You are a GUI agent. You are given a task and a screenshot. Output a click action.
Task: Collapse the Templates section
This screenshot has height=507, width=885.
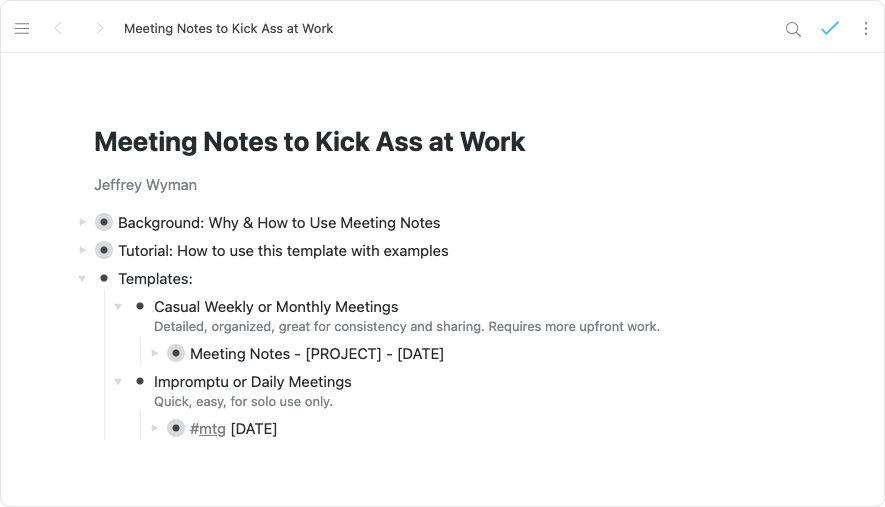(x=82, y=279)
